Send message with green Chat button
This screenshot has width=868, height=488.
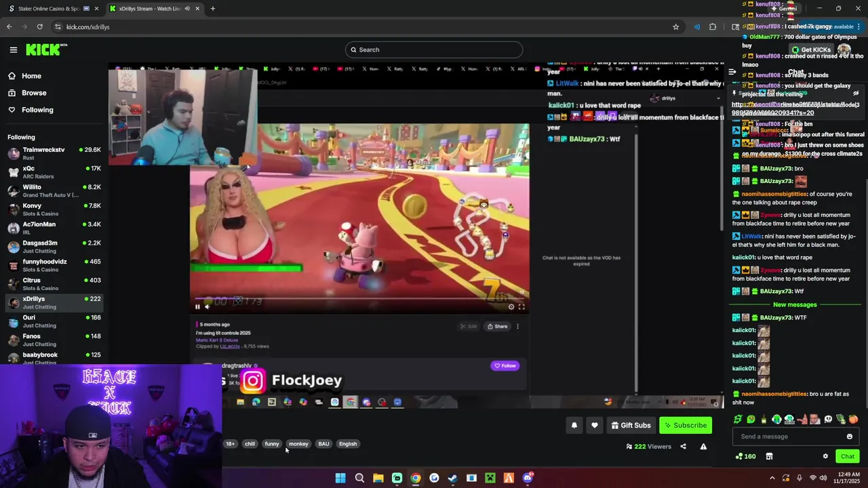[847, 456]
